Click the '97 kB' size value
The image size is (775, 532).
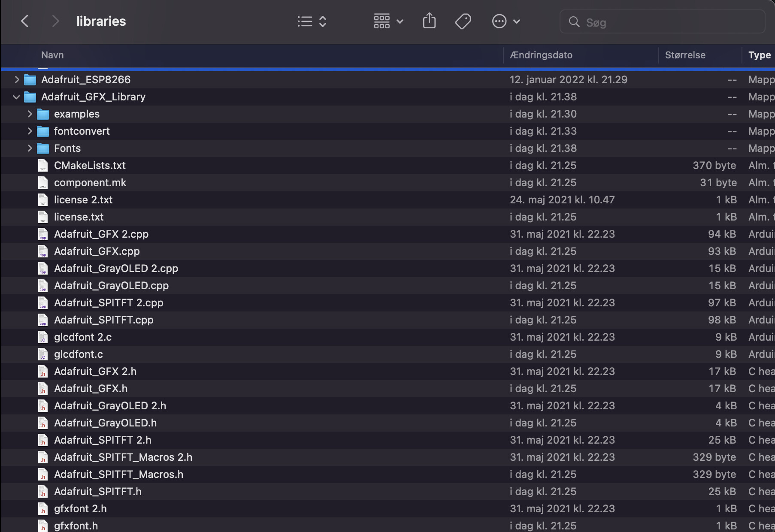click(722, 302)
